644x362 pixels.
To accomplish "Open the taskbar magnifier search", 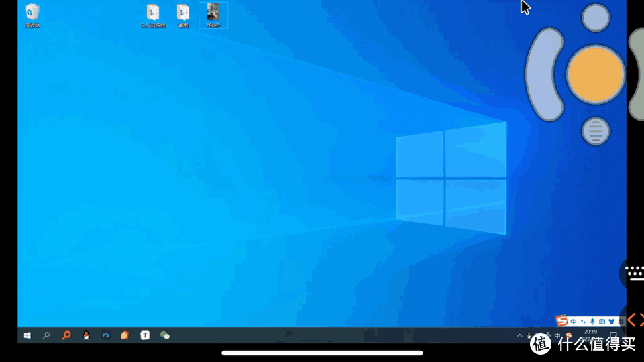I will click(x=46, y=335).
